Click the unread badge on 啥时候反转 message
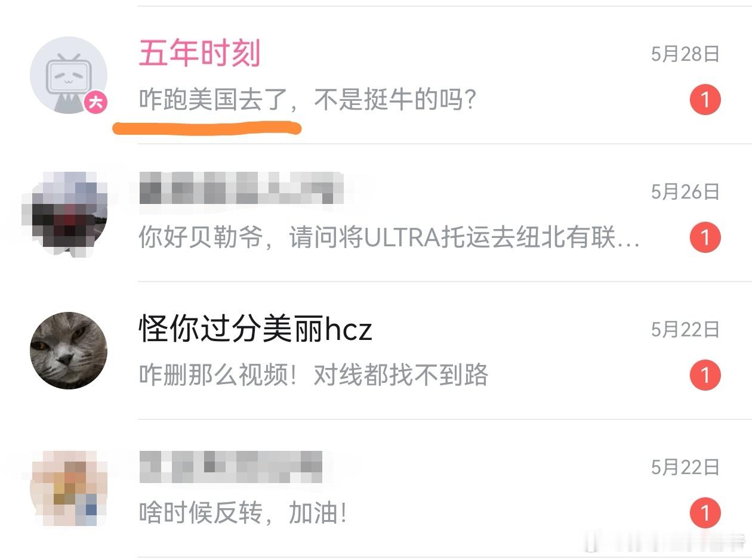 (x=705, y=513)
